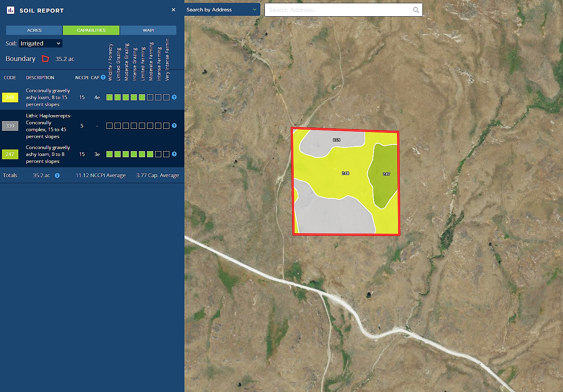563x392 pixels.
Task: Click the search magnifier icon
Action: [x=416, y=10]
